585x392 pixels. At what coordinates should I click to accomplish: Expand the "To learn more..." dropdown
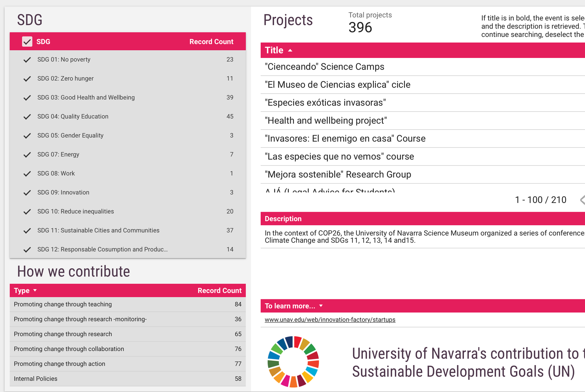[321, 305]
